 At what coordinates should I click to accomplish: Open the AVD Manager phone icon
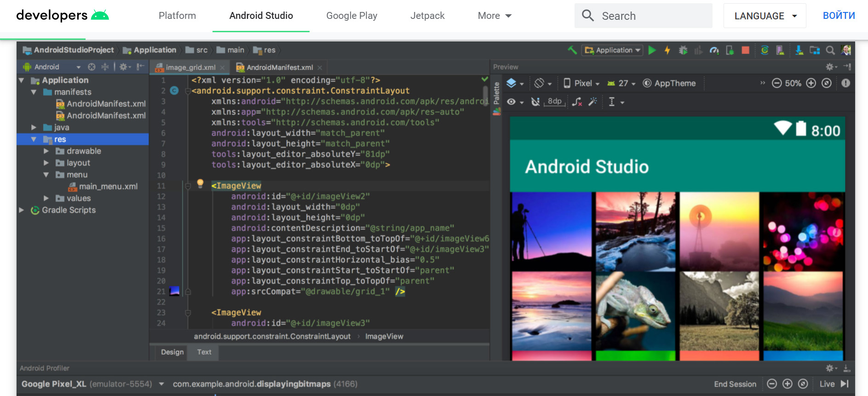780,50
